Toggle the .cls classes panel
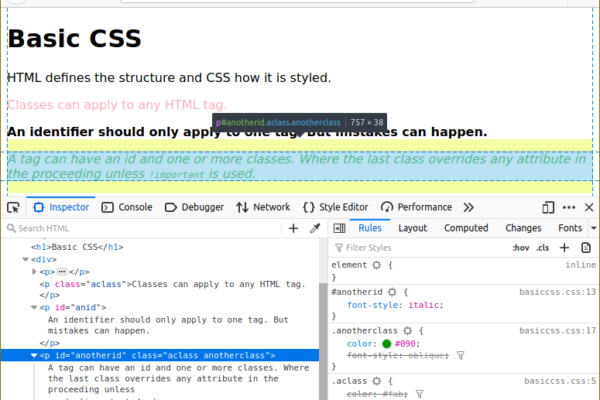The image size is (600, 400). [x=543, y=248]
